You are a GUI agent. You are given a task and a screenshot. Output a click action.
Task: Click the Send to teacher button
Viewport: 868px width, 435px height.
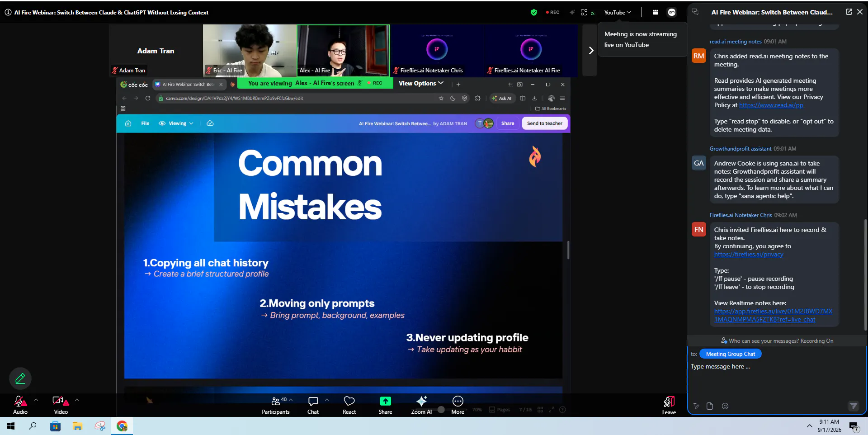click(545, 123)
